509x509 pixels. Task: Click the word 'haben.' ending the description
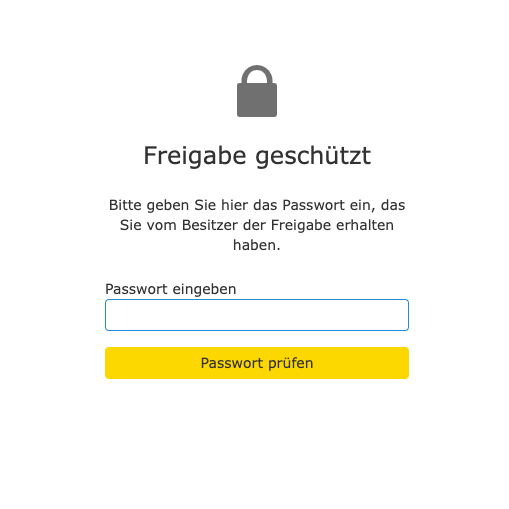[257, 245]
